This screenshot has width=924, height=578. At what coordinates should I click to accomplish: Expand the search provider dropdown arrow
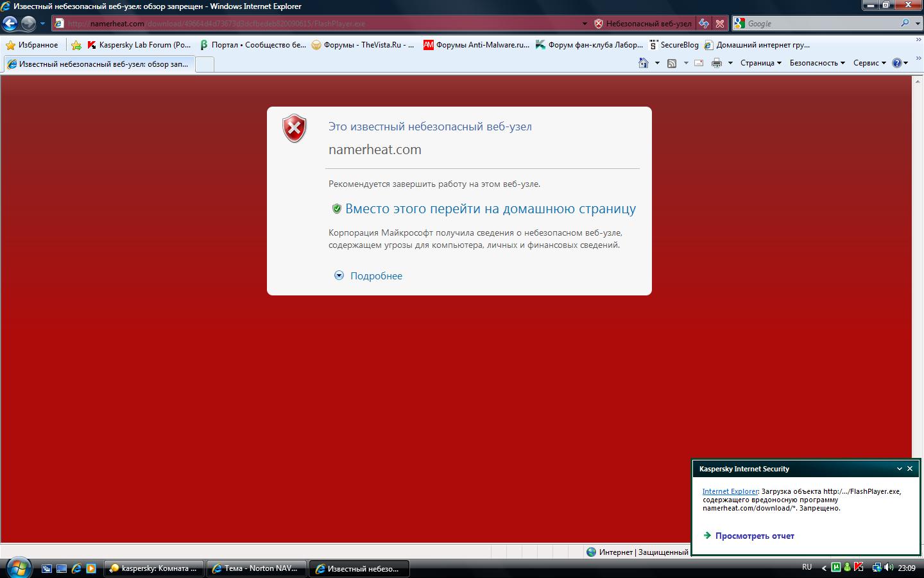916,24
